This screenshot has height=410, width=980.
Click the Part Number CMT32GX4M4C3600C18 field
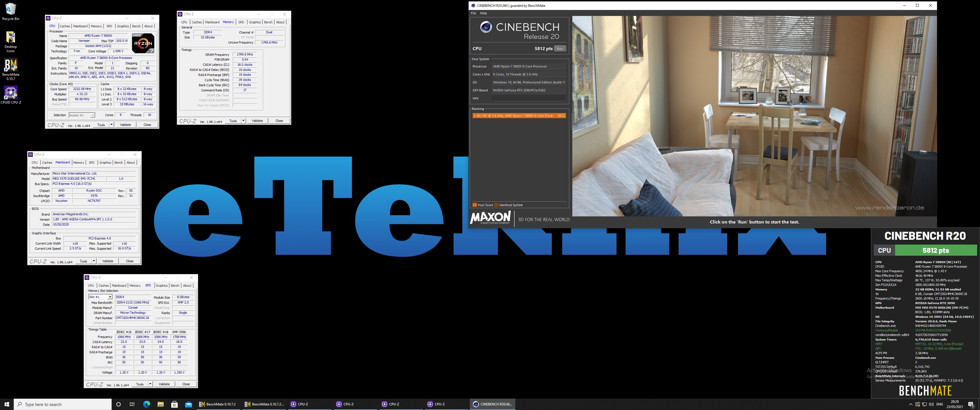pyautogui.click(x=132, y=318)
